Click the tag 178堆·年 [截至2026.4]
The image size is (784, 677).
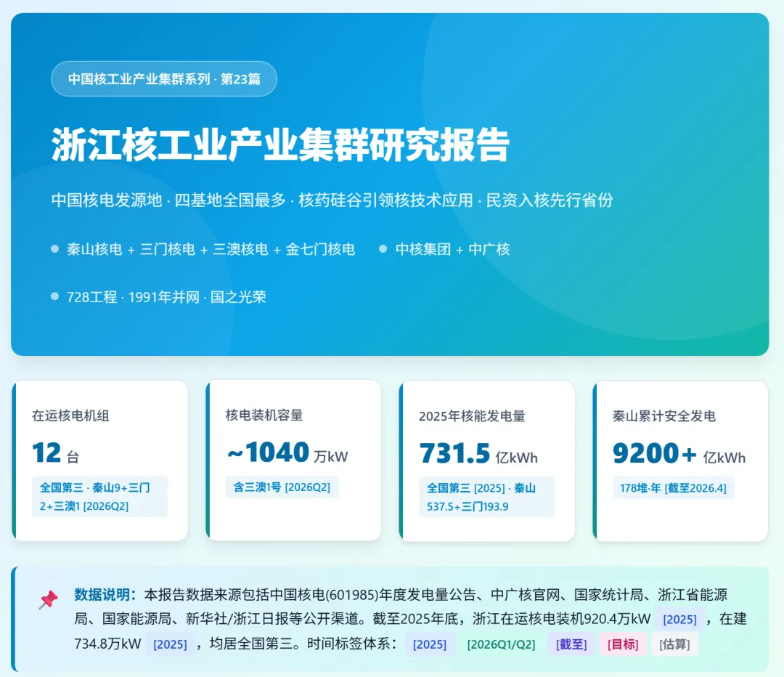[x=673, y=488]
